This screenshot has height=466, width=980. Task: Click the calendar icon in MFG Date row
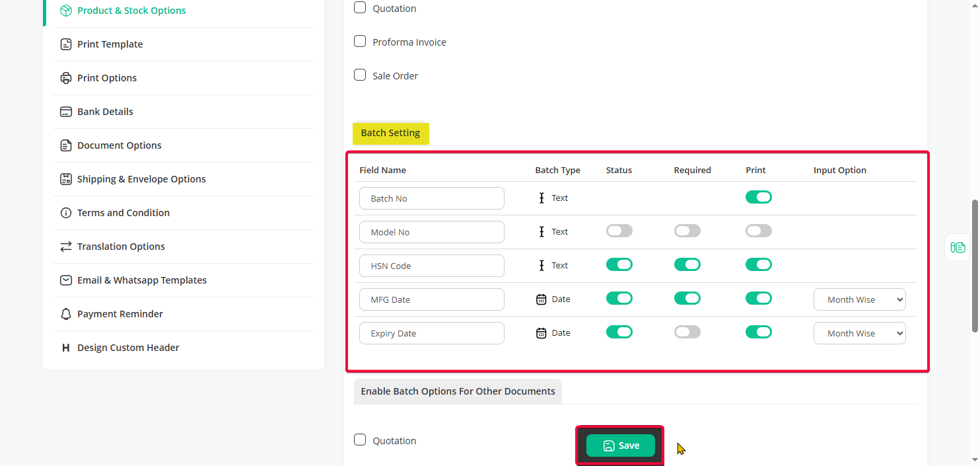541,299
